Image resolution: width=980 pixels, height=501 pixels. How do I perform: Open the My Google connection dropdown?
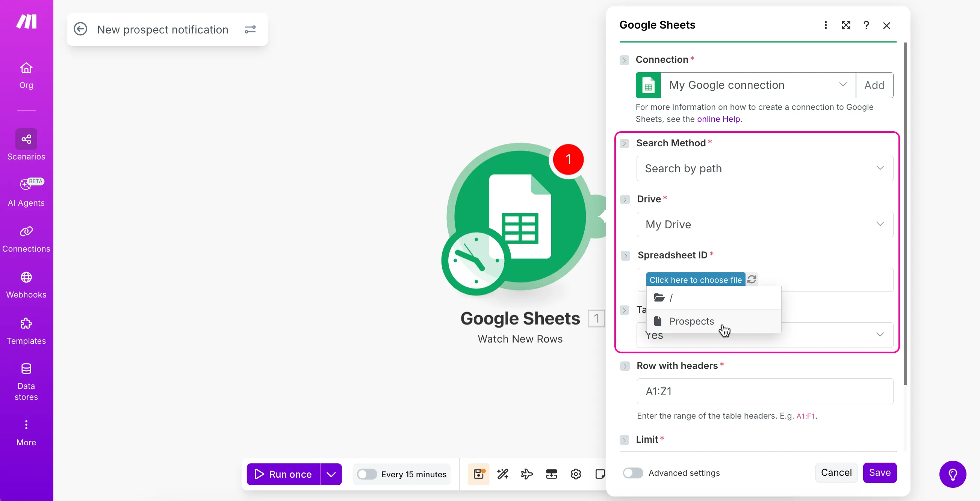pos(758,85)
